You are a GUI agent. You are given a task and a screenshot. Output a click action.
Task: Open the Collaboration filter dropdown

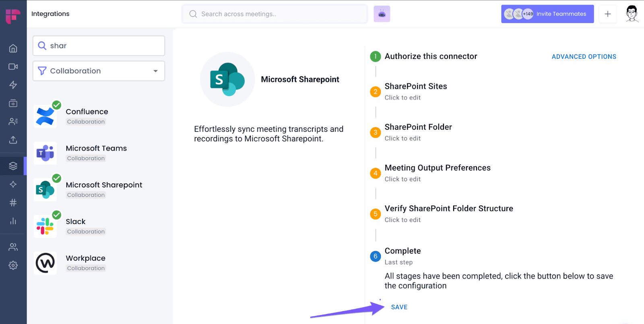tap(99, 71)
